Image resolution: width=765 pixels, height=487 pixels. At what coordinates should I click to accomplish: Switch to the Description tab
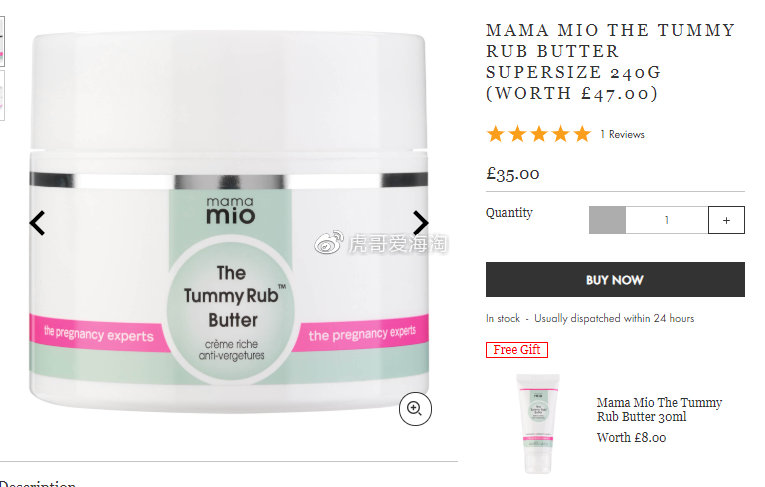38,483
